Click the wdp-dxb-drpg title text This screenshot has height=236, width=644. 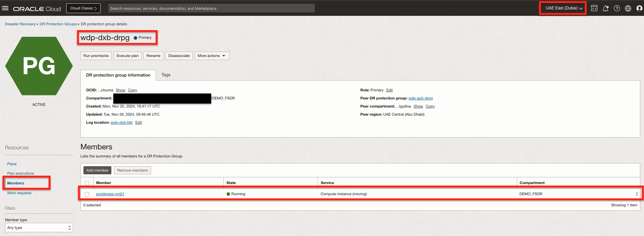[x=105, y=38]
